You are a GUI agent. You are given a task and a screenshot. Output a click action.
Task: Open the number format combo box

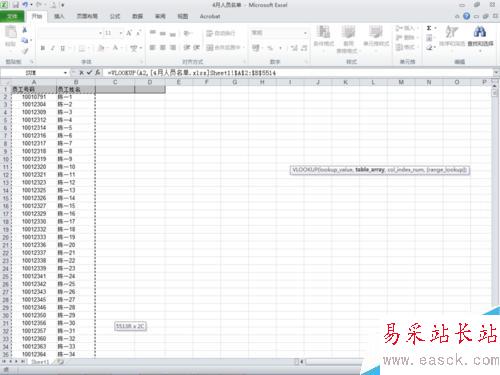[279, 33]
